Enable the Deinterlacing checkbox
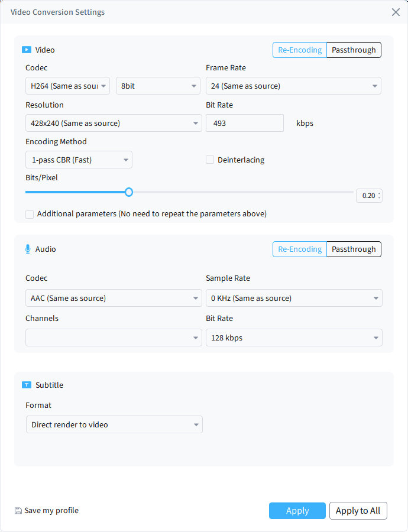Viewport: 408px width, 532px height. point(210,160)
